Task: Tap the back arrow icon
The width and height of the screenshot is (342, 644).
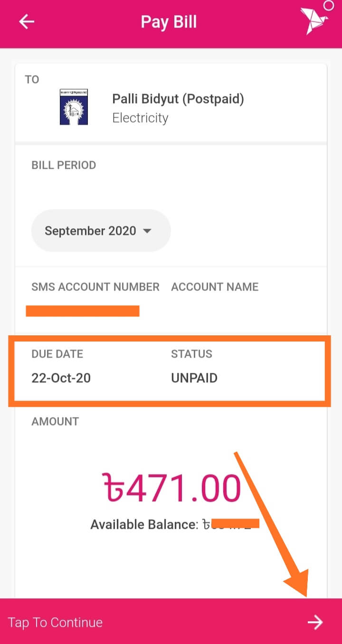Action: pyautogui.click(x=27, y=22)
